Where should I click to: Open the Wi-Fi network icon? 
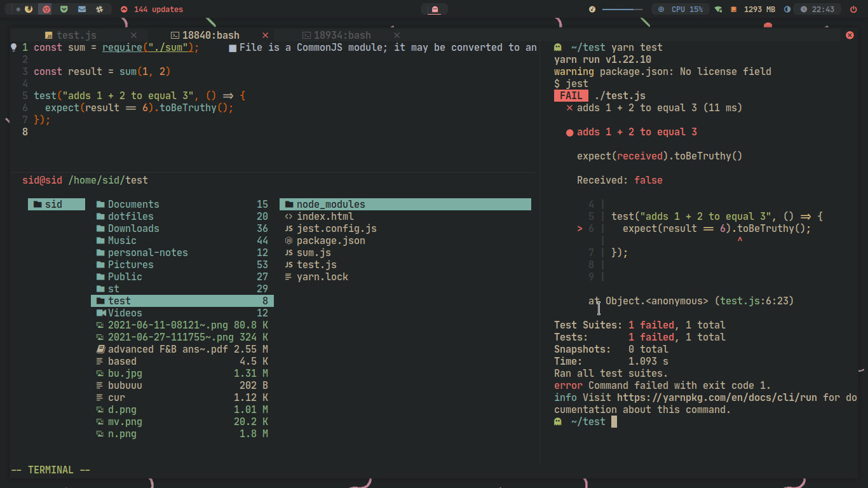[718, 10]
